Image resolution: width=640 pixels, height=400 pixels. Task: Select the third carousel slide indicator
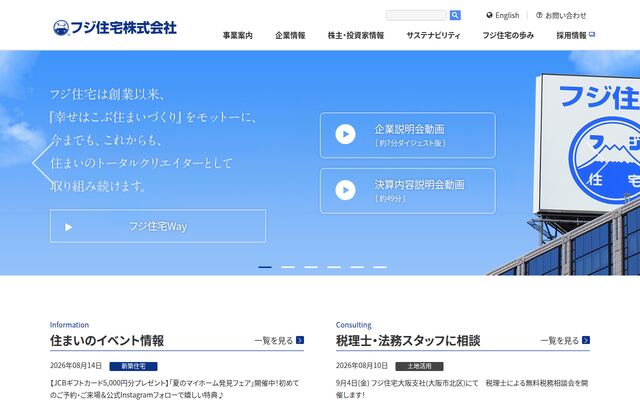click(x=311, y=267)
